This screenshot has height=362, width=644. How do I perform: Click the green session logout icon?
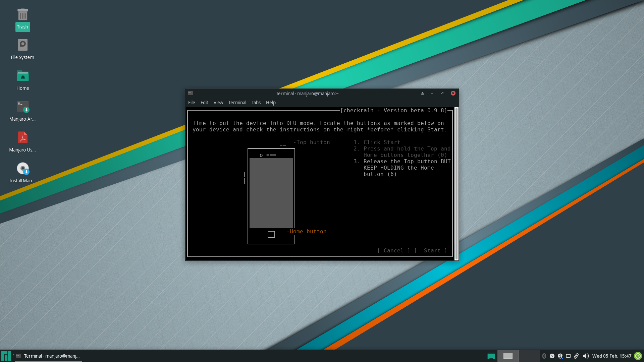638,356
